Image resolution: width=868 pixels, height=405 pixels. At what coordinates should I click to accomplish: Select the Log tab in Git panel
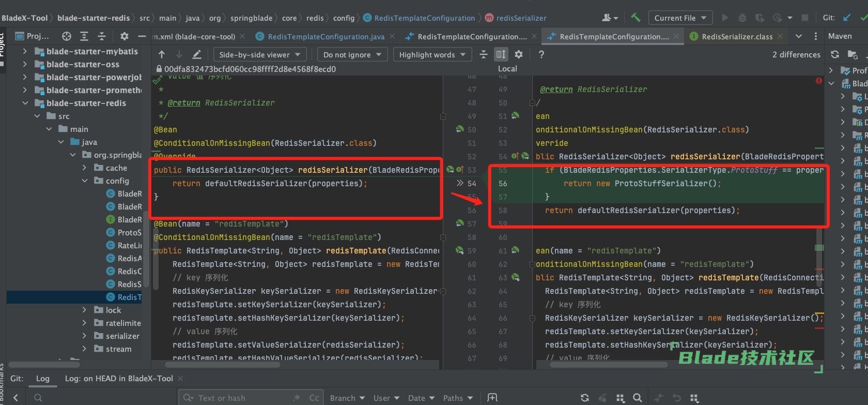42,378
